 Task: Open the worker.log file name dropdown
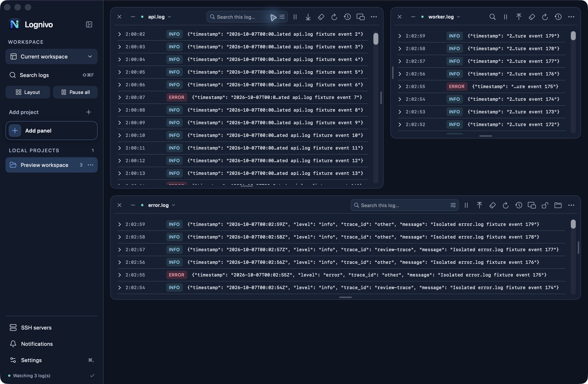(444, 17)
